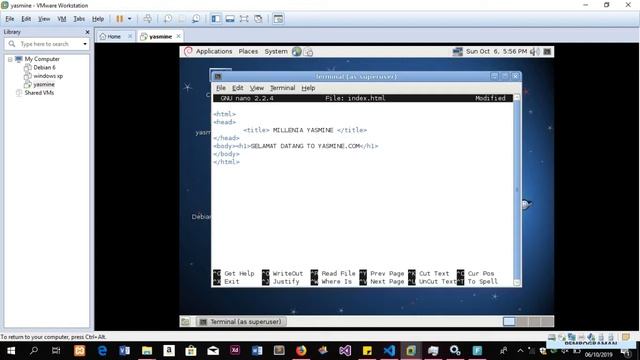Open the Terminal menu in terminal window
This screenshot has height=360, width=640.
[282, 88]
